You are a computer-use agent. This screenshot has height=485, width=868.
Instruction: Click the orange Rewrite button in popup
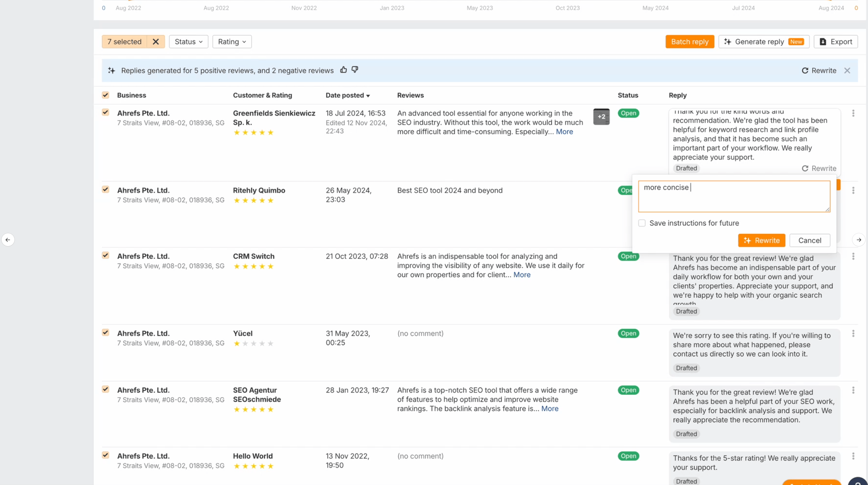pyautogui.click(x=761, y=240)
